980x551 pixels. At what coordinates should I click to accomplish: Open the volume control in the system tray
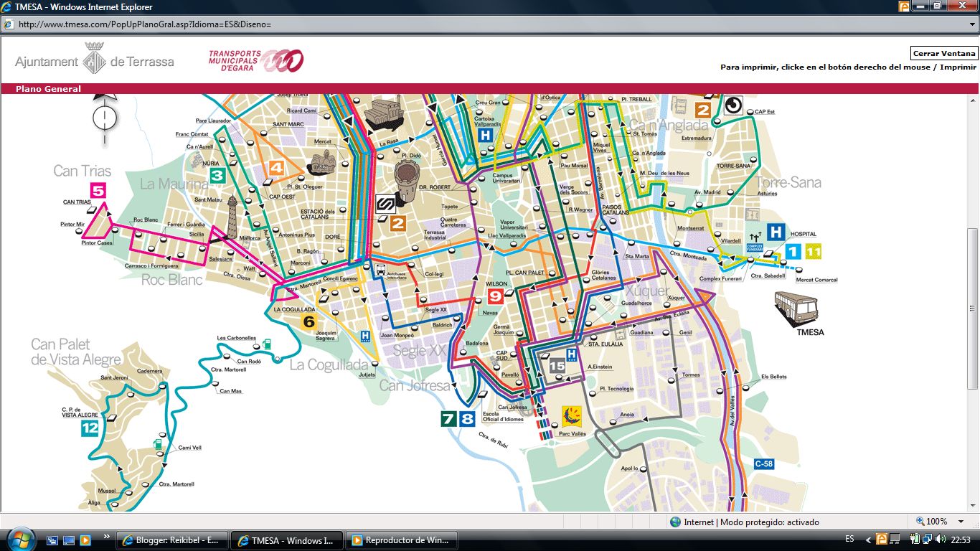941,539
